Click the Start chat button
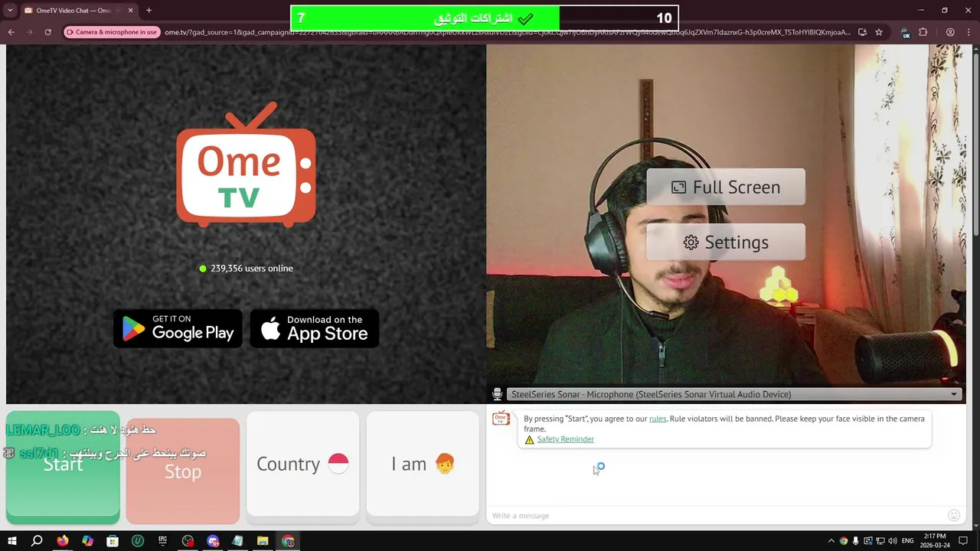The image size is (980, 551). [x=63, y=467]
